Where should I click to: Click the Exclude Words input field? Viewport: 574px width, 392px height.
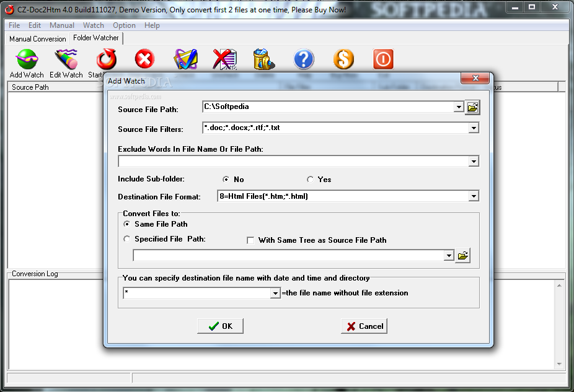[294, 161]
